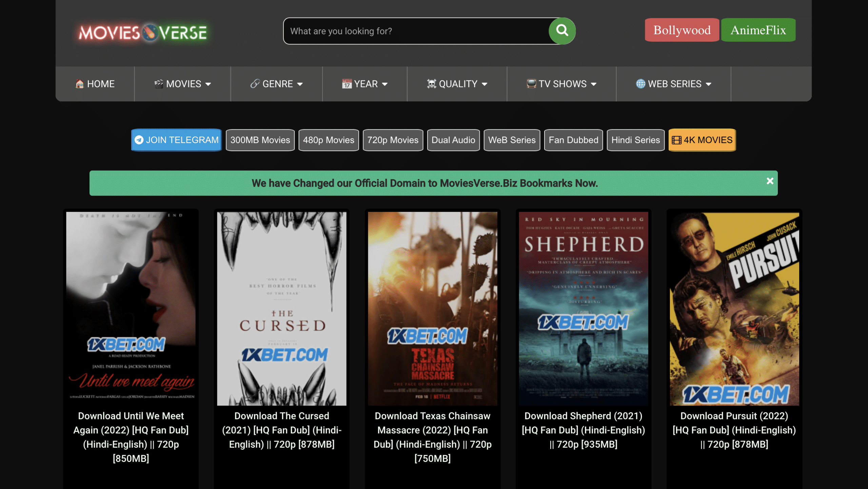Select the home icon next to HOME
Viewport: 868px width, 489px height.
click(x=80, y=84)
